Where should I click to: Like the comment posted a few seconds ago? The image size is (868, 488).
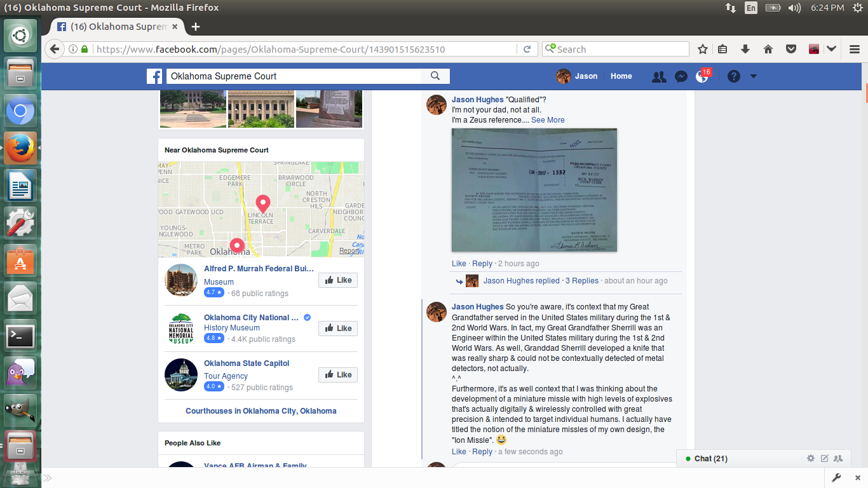pyautogui.click(x=459, y=452)
